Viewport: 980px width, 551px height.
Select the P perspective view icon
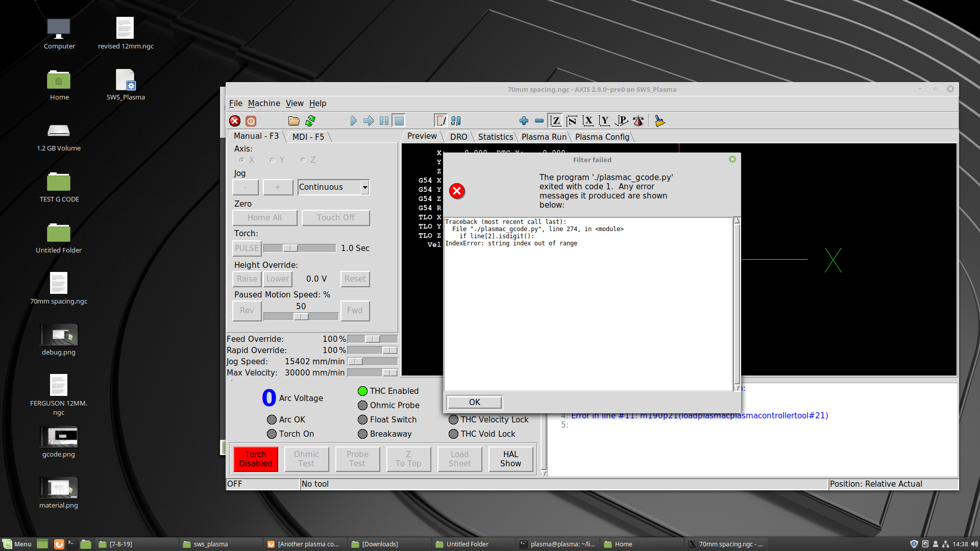click(621, 121)
